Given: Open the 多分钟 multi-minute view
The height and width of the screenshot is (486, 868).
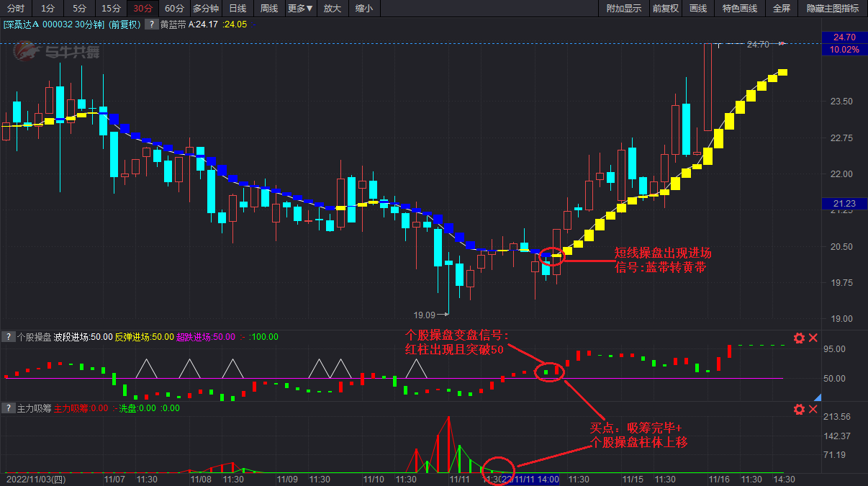Looking at the screenshot, I should (205, 9).
